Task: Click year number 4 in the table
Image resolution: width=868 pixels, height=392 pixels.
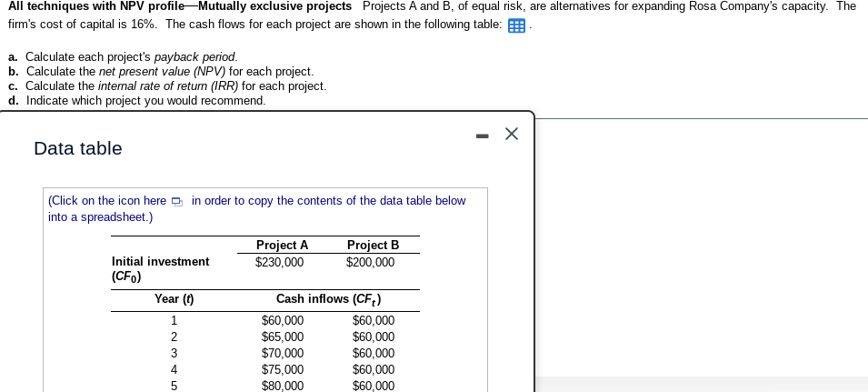Action: (174, 369)
